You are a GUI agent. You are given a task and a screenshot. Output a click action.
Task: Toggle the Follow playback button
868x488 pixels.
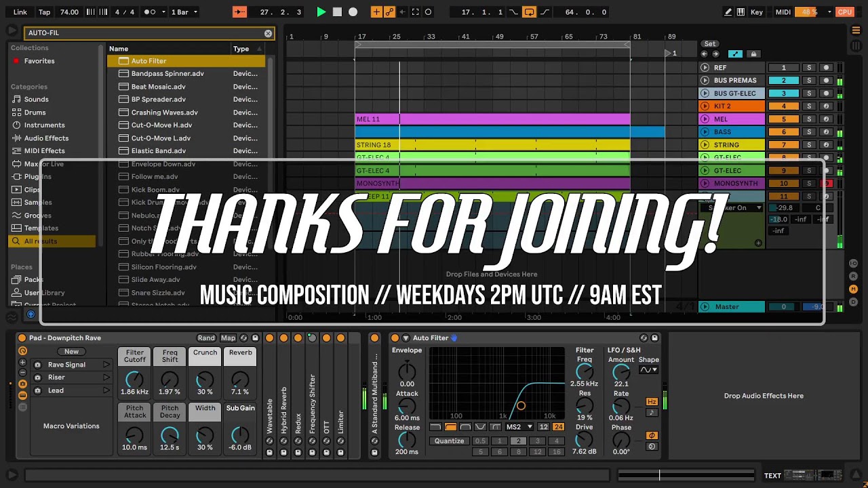pos(240,12)
